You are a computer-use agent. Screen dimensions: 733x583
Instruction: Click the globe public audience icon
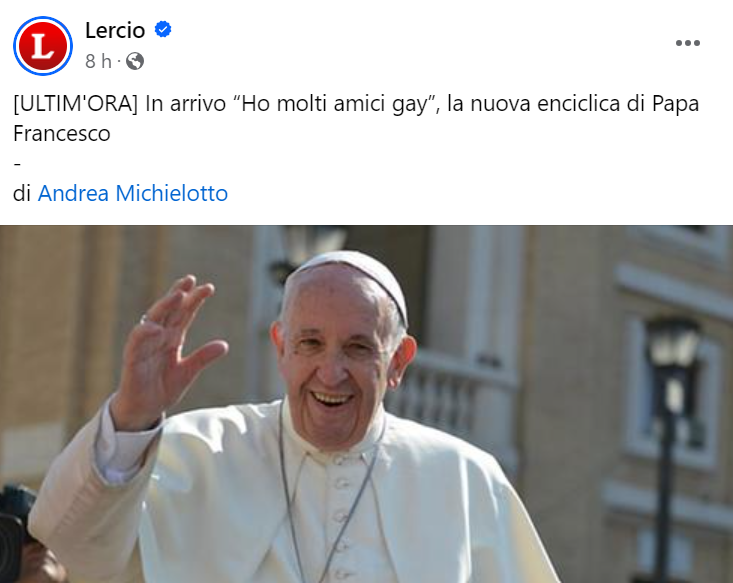coord(135,61)
